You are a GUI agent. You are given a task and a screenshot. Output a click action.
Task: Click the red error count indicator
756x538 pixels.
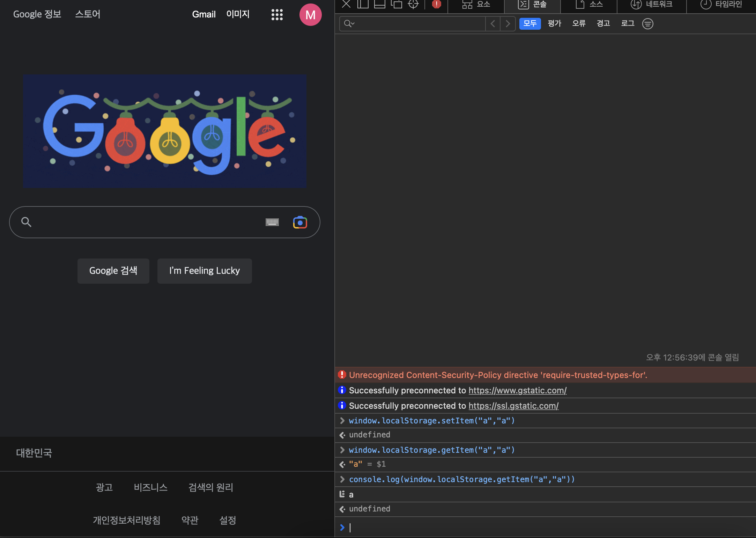point(436,4)
